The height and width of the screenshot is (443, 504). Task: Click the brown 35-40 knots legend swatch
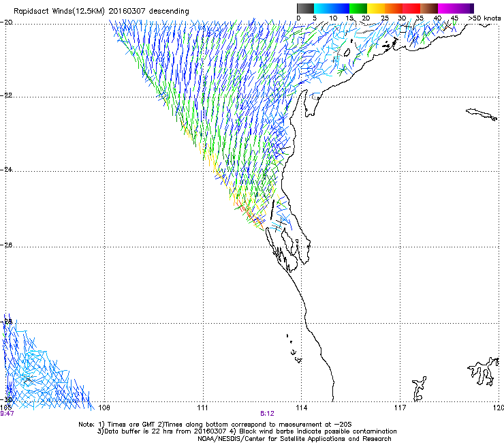429,8
